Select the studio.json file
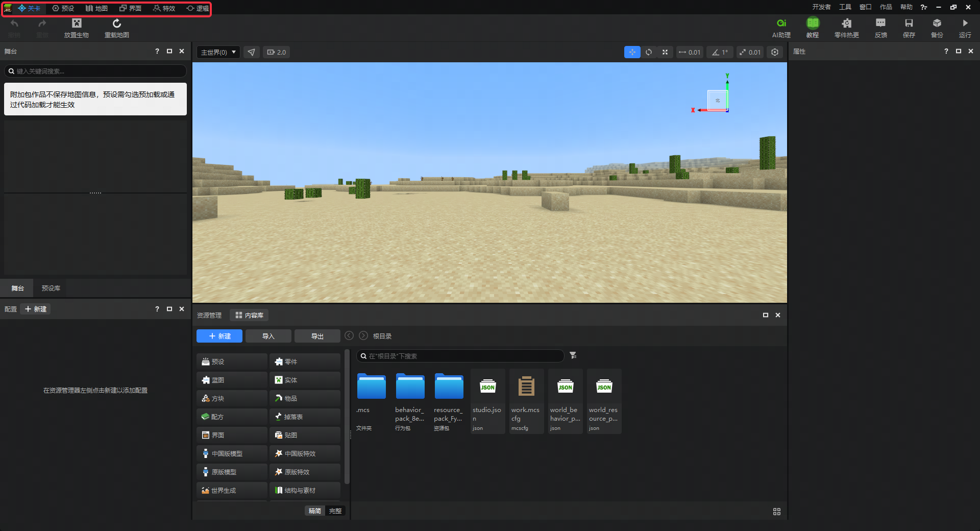The width and height of the screenshot is (980, 531). (x=487, y=402)
